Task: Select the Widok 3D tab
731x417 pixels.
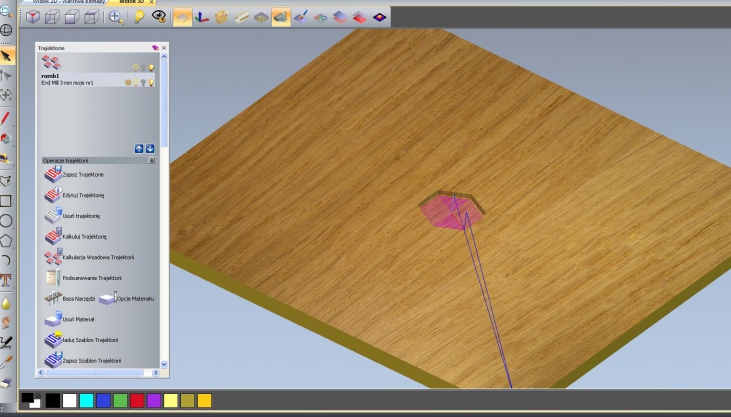Action: tap(131, 2)
